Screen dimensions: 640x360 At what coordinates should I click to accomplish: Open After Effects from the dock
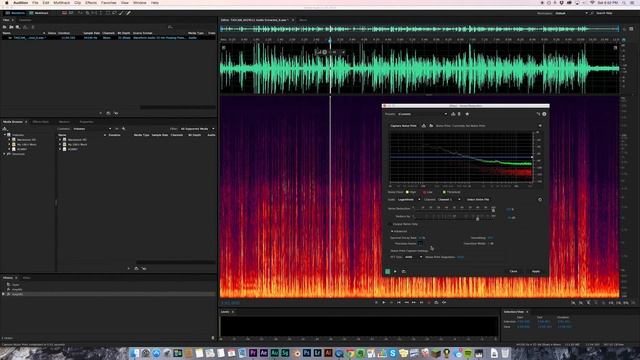click(x=264, y=353)
